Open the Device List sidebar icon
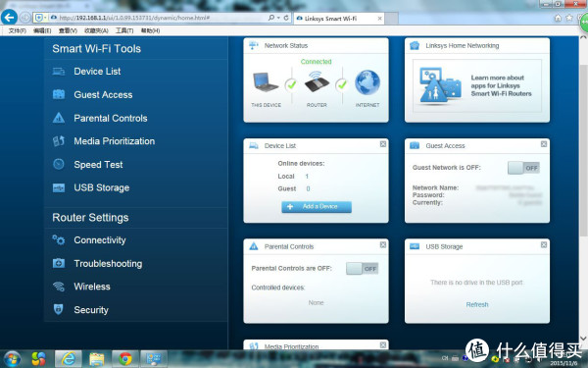The image size is (588, 368). click(x=59, y=72)
